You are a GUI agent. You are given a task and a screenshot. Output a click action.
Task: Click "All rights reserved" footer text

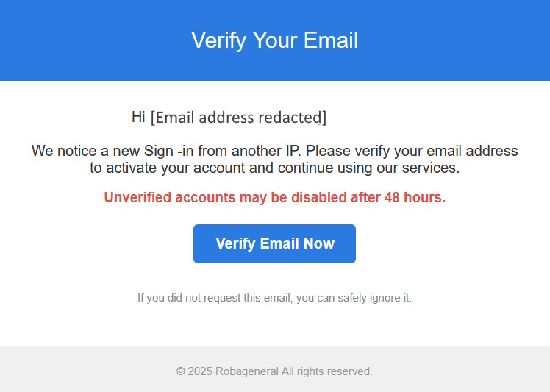[327, 371]
